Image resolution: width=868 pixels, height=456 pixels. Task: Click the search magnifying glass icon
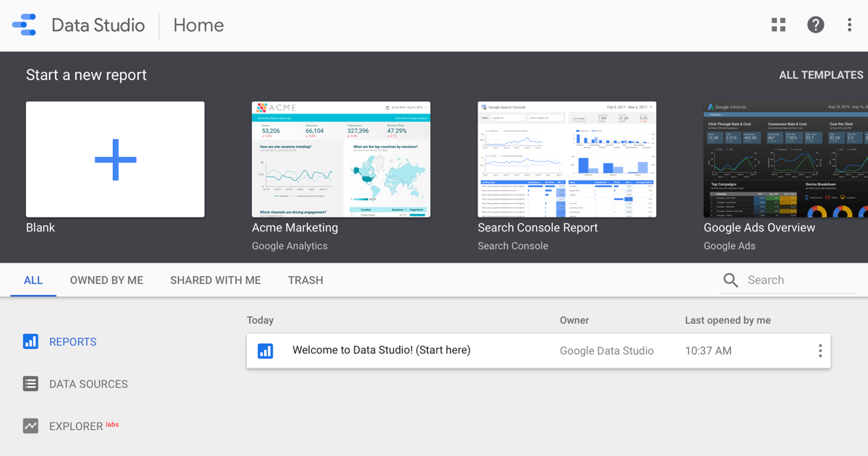click(x=731, y=280)
